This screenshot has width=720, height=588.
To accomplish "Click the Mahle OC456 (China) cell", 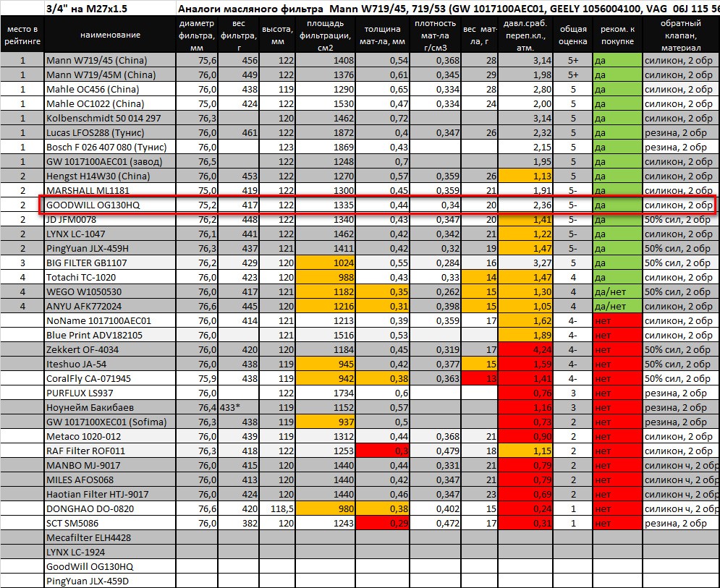I will point(110,89).
